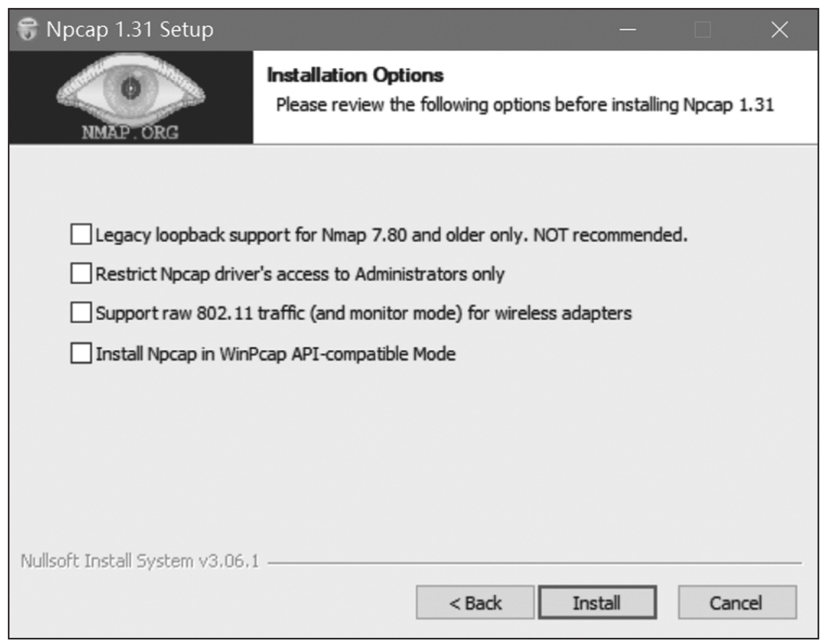Click the 'Administrators only' label text
Screen dimensions: 824x644
click(x=429, y=274)
